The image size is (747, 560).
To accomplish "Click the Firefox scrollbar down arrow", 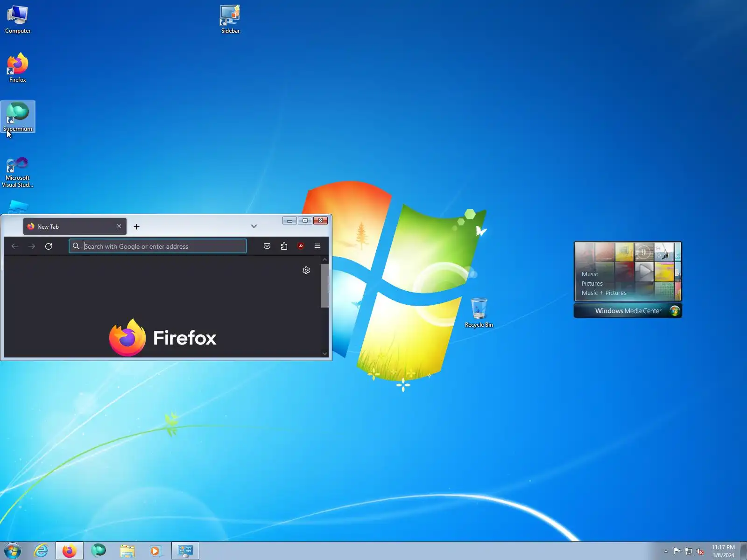I will tap(324, 354).
